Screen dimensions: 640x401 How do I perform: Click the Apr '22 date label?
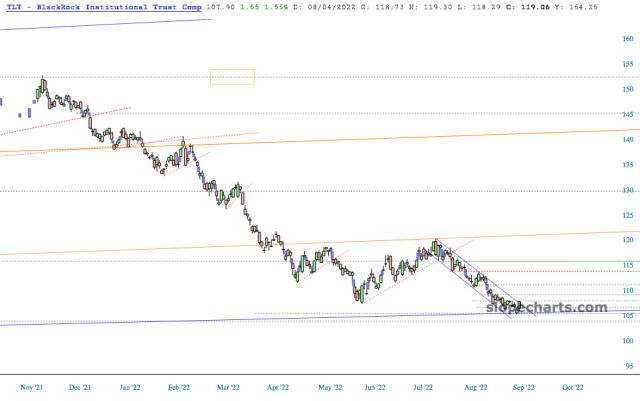click(278, 387)
